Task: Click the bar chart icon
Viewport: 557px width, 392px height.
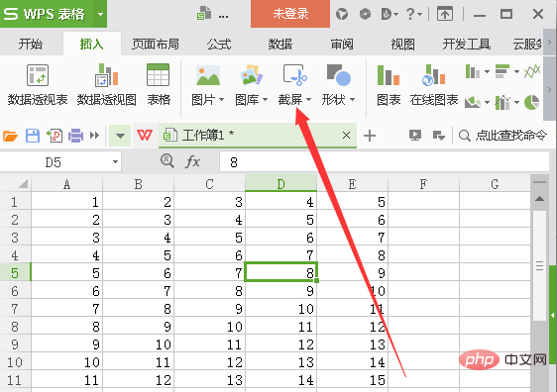Action: pos(502,71)
